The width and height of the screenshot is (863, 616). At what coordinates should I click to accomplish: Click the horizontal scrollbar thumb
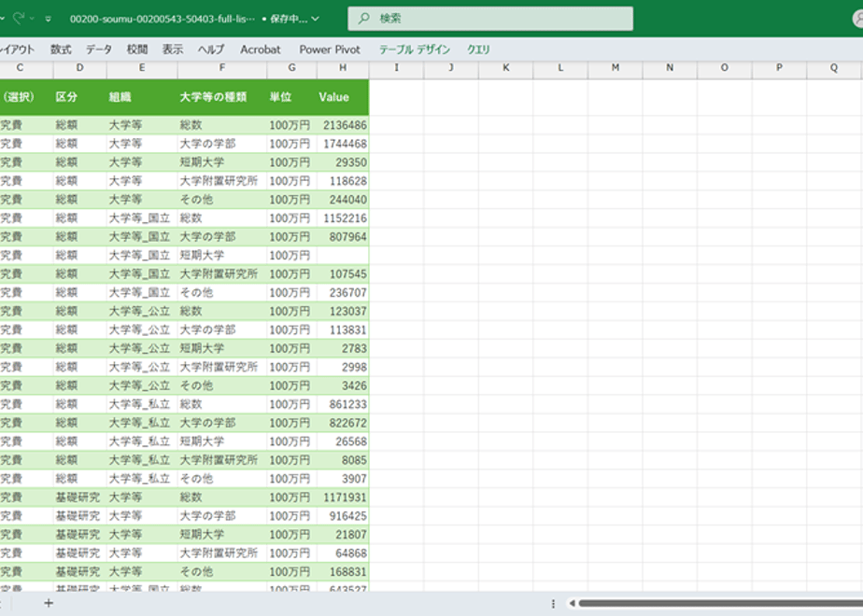(720, 603)
